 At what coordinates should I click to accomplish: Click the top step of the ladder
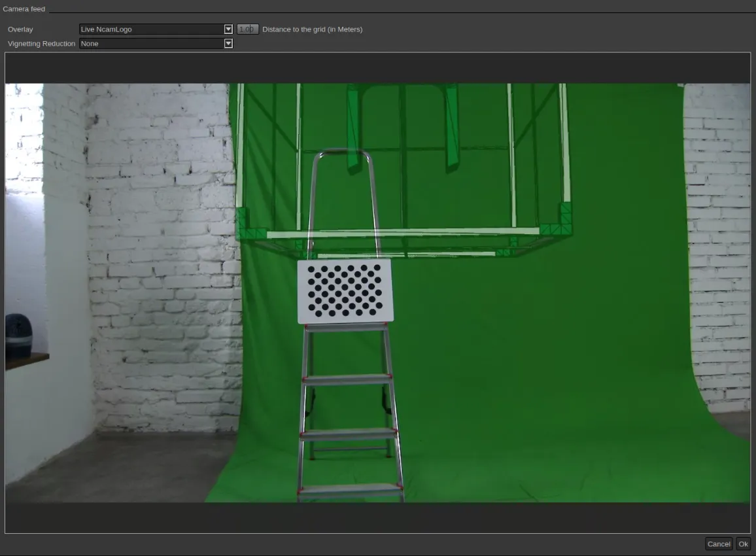346,328
